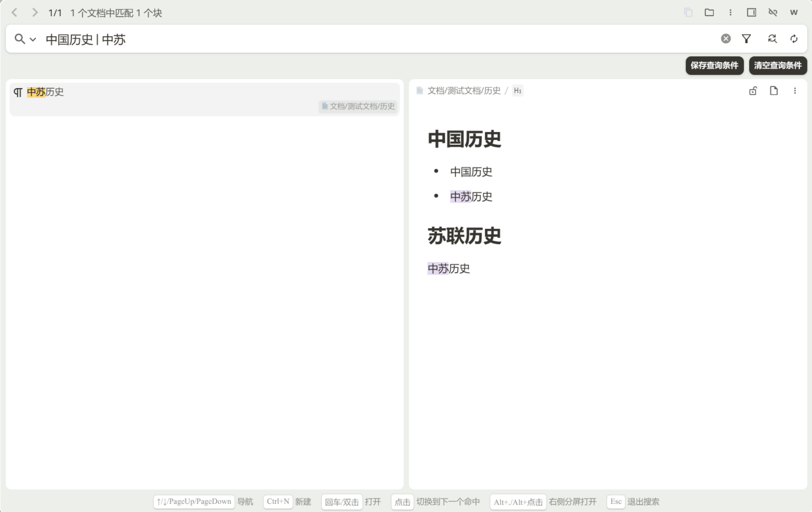Open document icon in preview header
Screen dimensions: 812x512
point(774,91)
